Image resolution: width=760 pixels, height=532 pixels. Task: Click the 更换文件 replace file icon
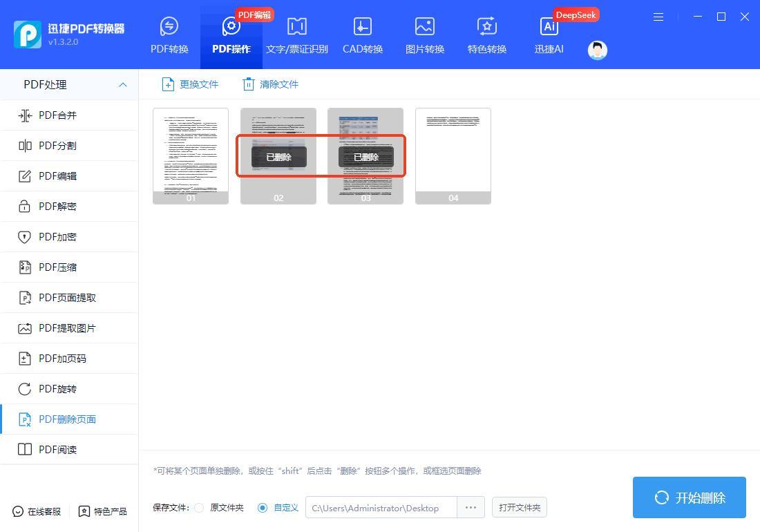tap(168, 84)
